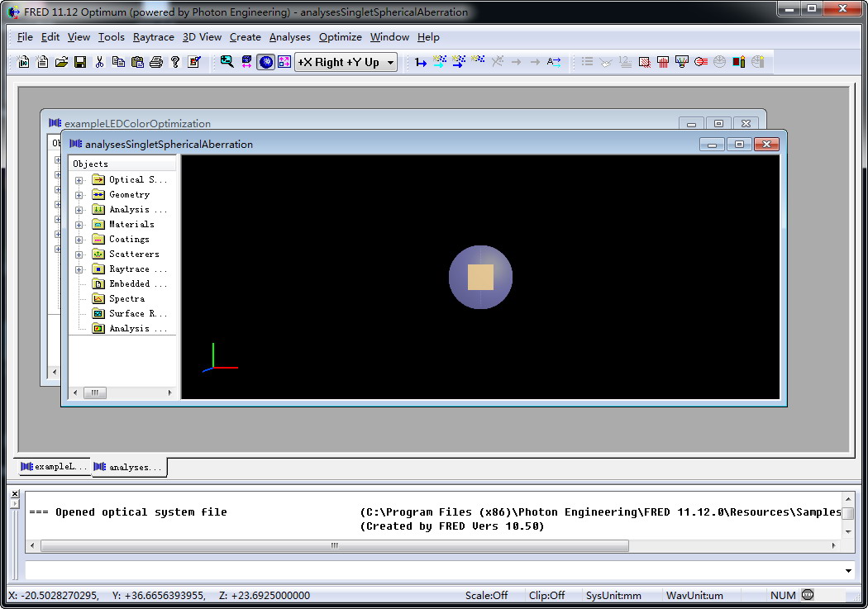The width and height of the screenshot is (868, 609).
Task: Open the Window menu
Action: (x=389, y=37)
